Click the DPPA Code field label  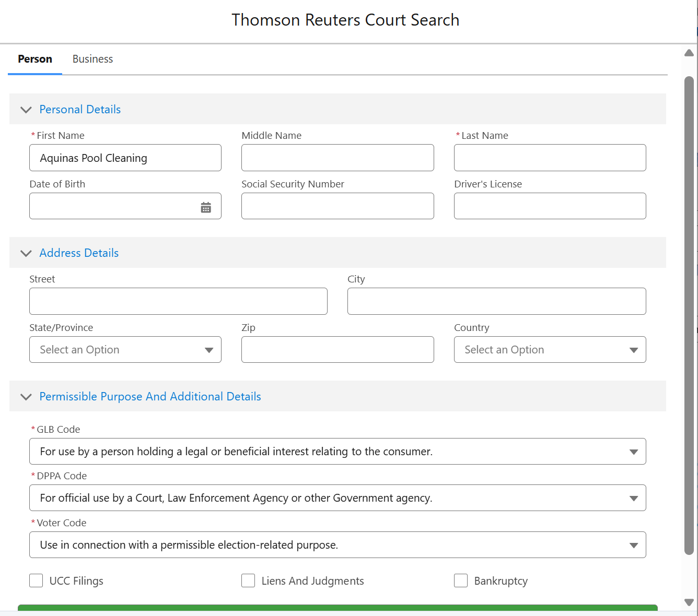tap(62, 476)
